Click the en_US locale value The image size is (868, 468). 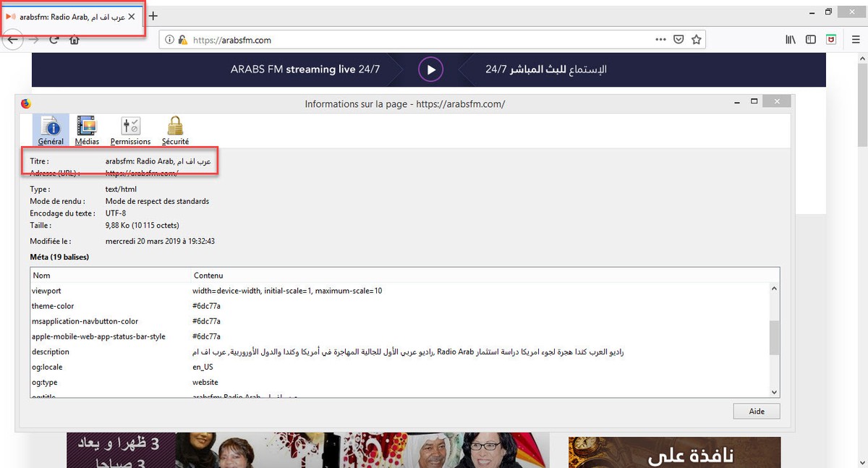203,367
